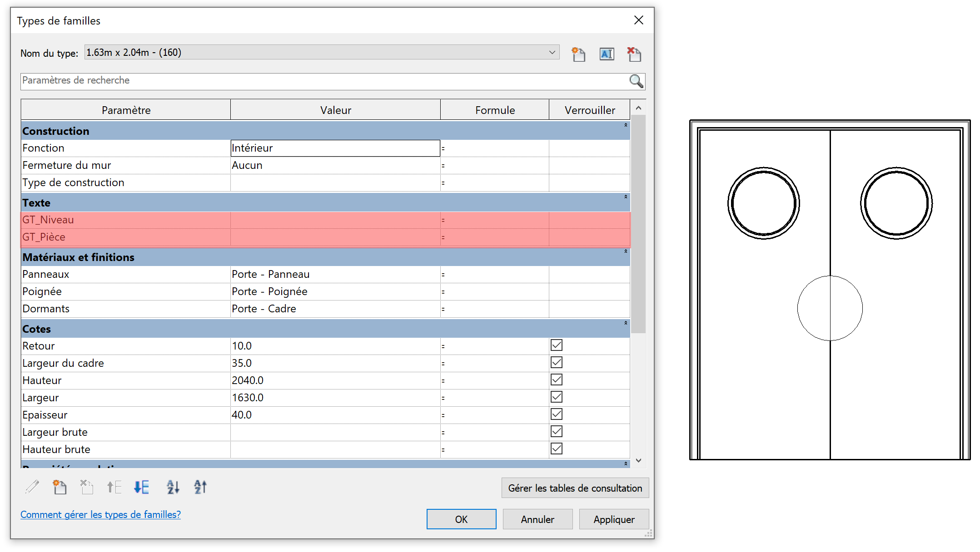Toggle the Epaisseur lock checkbox
Image resolution: width=980 pixels, height=552 pixels.
pos(556,414)
